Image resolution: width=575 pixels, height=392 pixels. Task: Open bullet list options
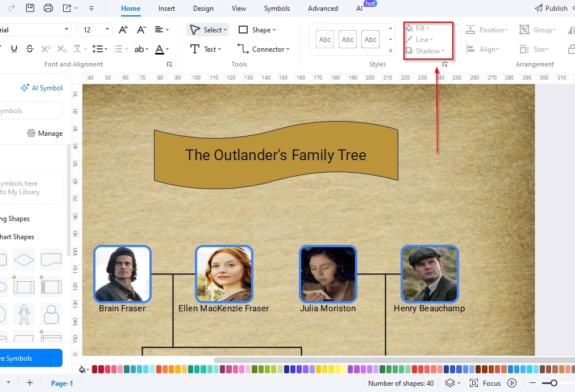tap(120, 49)
